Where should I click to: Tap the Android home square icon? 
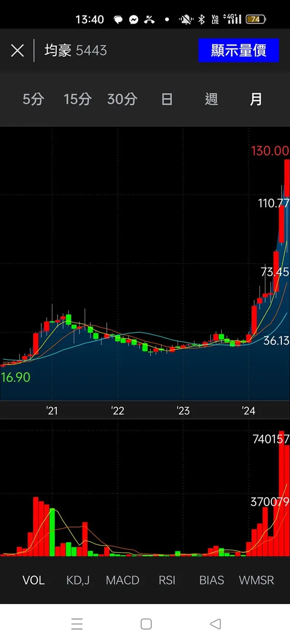pyautogui.click(x=146, y=624)
